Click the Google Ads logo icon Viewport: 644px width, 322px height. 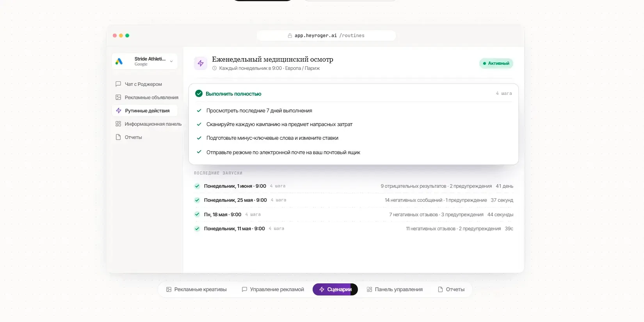click(119, 61)
